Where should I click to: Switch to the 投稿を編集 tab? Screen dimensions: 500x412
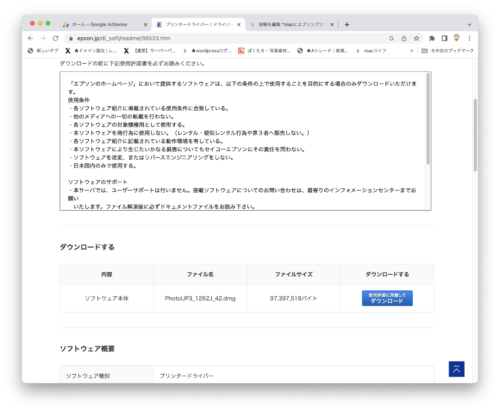tap(291, 24)
